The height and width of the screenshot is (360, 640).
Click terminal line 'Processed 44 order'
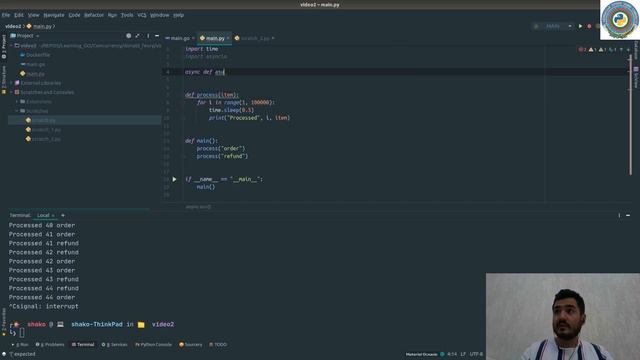[42, 297]
